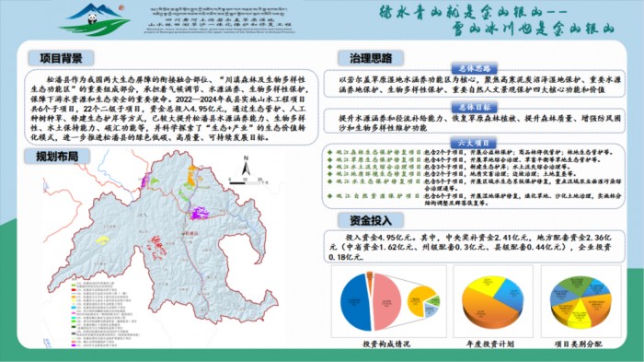644x362 pixels.
Task: Click green diamond bullet beside 岷江草原生态保护修复项目
Action: click(x=329, y=159)
